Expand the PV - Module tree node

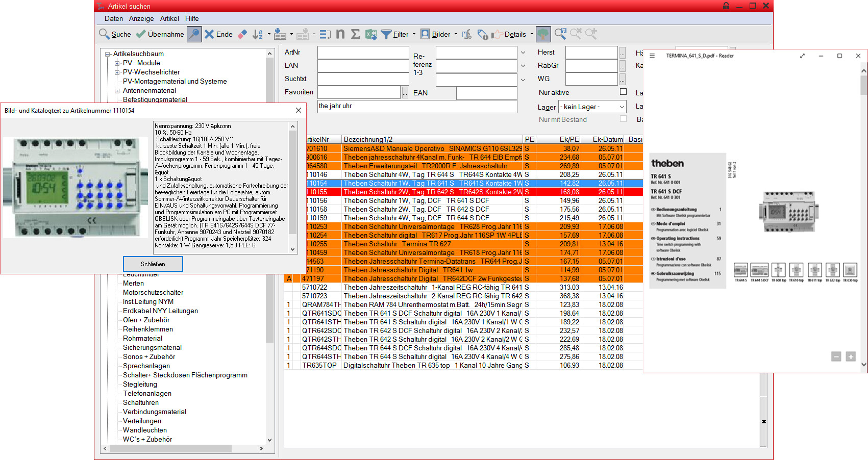(x=117, y=63)
